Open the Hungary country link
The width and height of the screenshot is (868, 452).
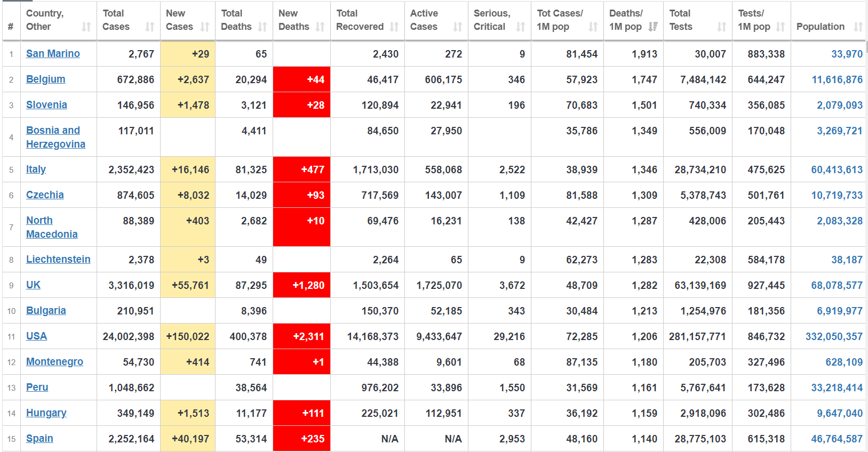point(46,413)
